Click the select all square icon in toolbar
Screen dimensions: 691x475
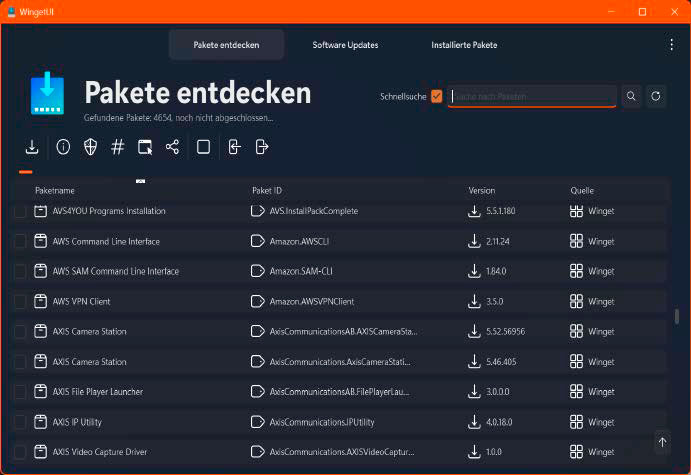[203, 147]
